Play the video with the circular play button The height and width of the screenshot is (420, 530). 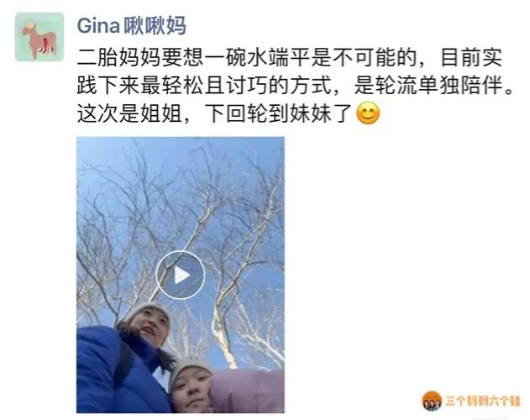point(181,275)
